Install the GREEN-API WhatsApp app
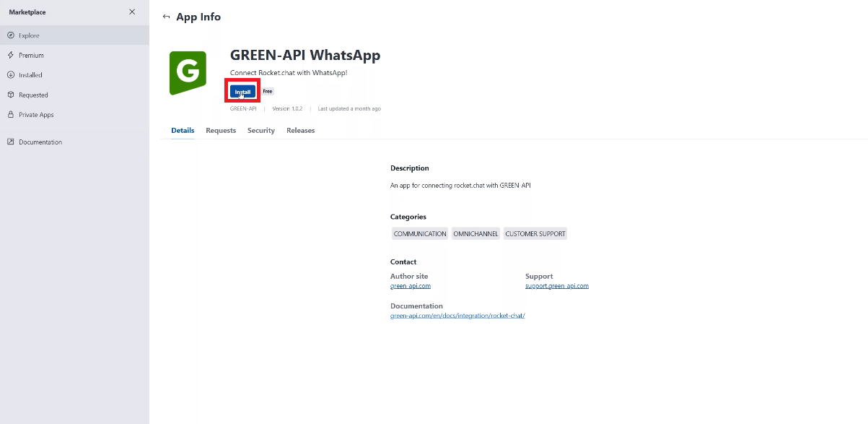The height and width of the screenshot is (424, 868). 242,90
